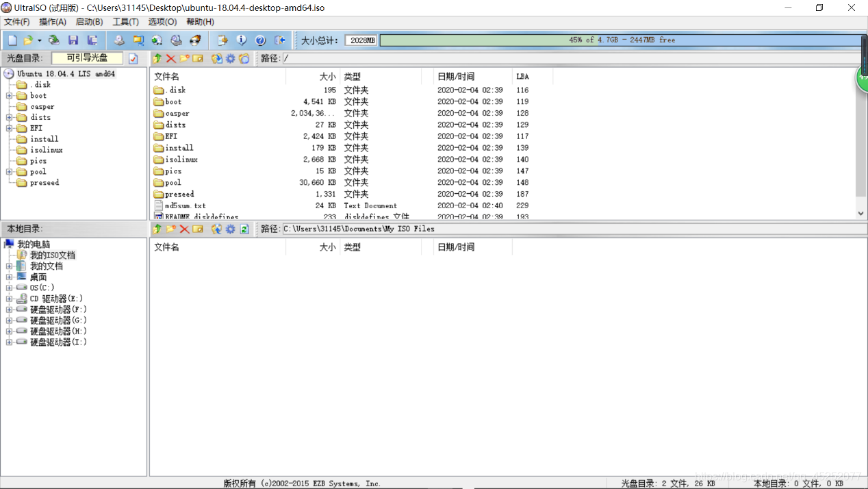The image size is (868, 489).
Task: Sort image list by LBA column header
Action: (533, 77)
